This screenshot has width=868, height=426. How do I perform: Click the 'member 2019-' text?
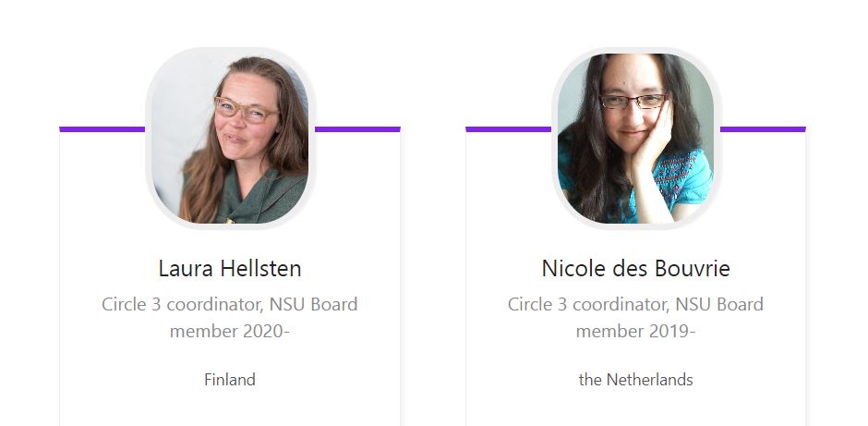click(635, 331)
